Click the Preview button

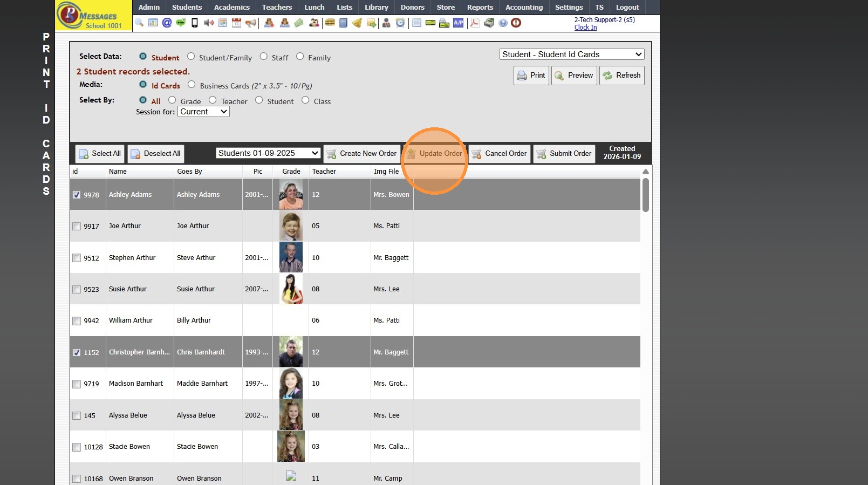(x=573, y=76)
